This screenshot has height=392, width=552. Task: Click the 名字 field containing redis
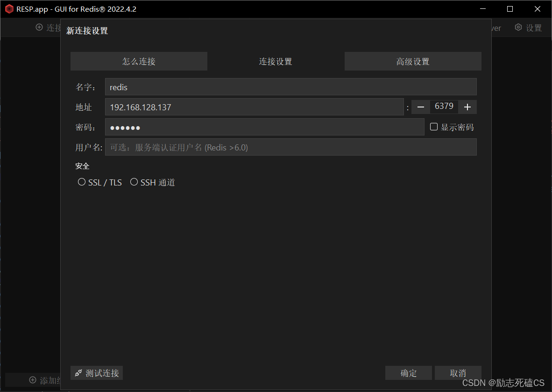291,87
